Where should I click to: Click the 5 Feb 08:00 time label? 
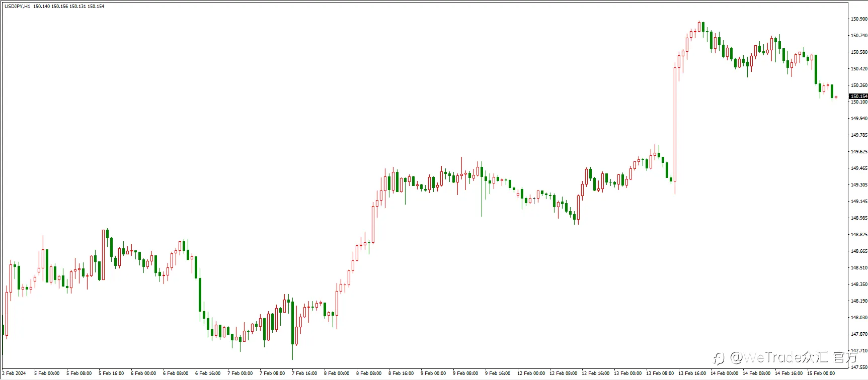pyautogui.click(x=79, y=373)
